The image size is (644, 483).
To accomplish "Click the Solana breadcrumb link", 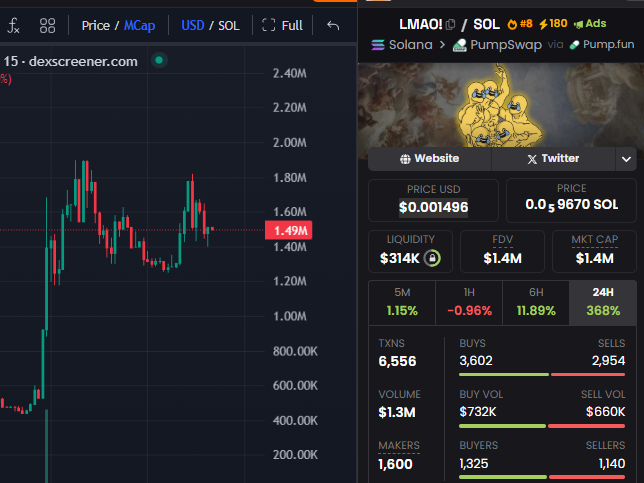I will [410, 44].
